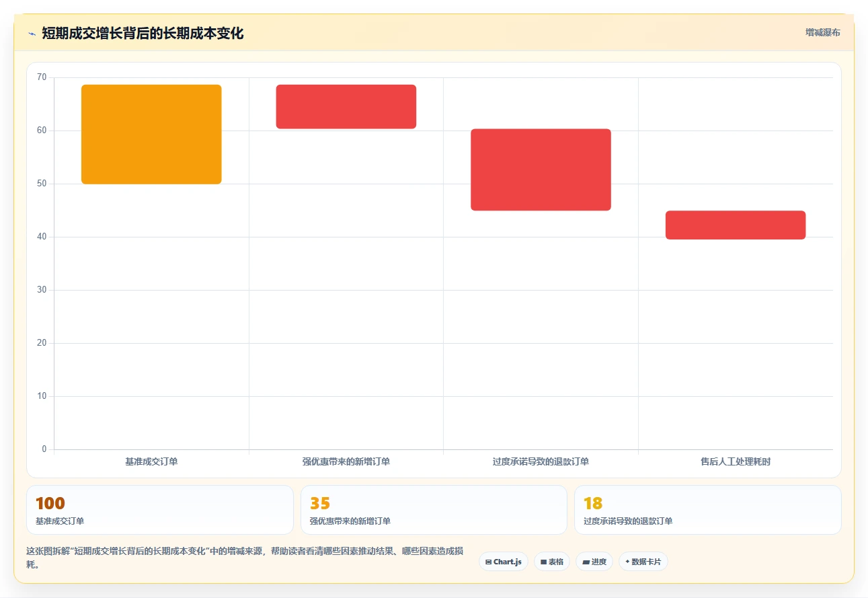Click the red 过度承诺导致的退款订单 bar
The image size is (868, 598).
pyautogui.click(x=541, y=170)
